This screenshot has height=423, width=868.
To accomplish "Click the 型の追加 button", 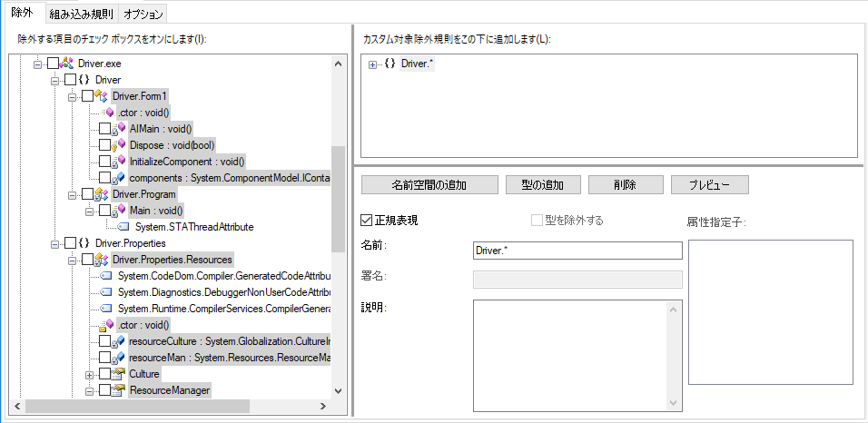I will (x=543, y=185).
